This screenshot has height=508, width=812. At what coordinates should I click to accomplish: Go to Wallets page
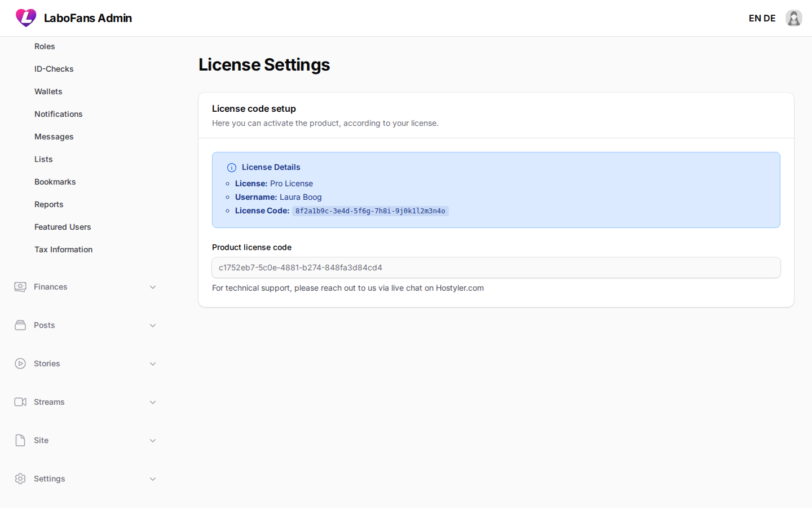tap(48, 91)
